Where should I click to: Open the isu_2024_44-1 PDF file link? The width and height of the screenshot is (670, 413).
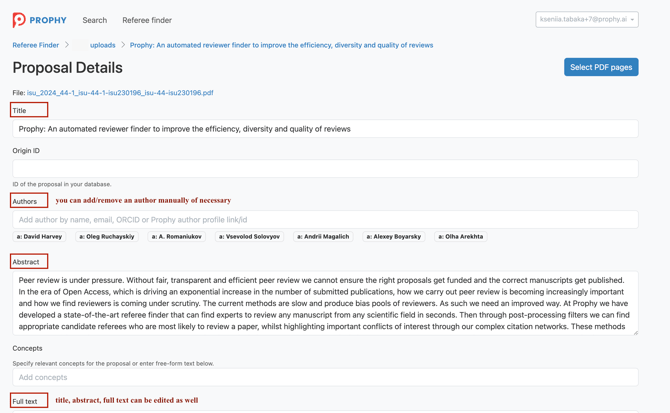coord(120,93)
